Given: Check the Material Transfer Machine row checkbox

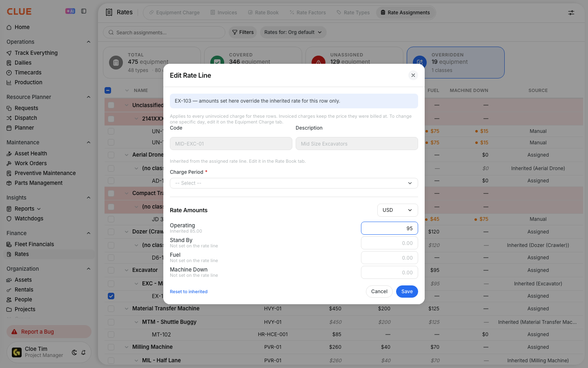Looking at the screenshot, I should tap(111, 309).
